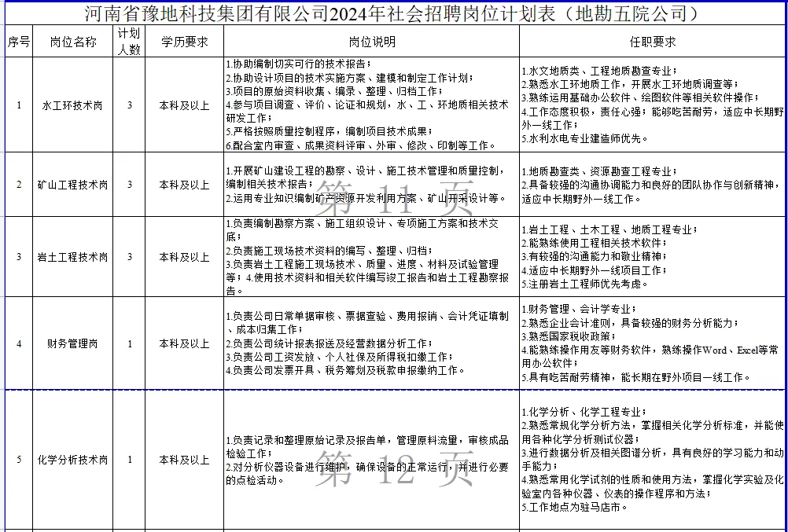This screenshot has width=788, height=532.
Task: Click the 岗位说明 cell starting 负责记录和整理原始记录
Action: (x=372, y=460)
